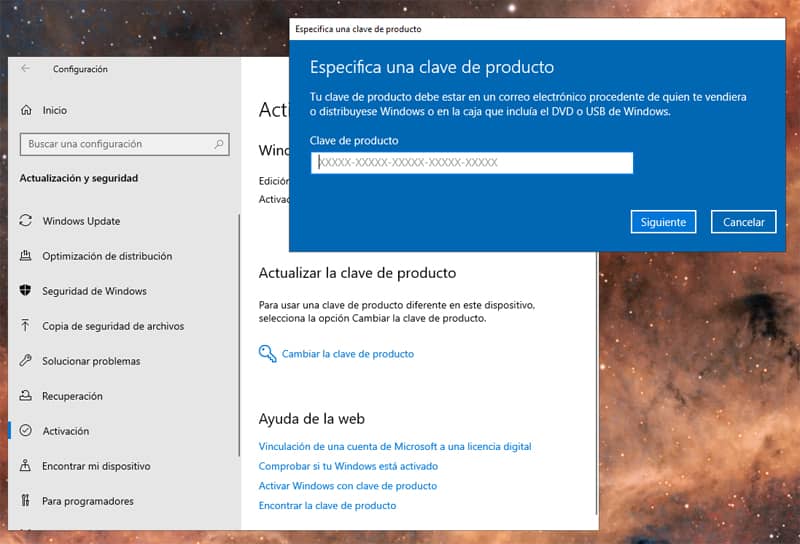Click the Activación checkmark circle icon
Viewport: 800px width, 544px height.
[x=26, y=431]
